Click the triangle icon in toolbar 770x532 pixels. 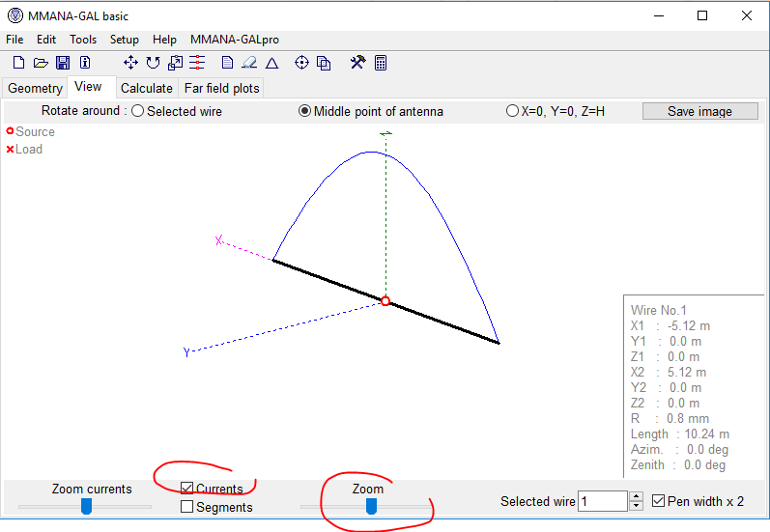pyautogui.click(x=272, y=63)
